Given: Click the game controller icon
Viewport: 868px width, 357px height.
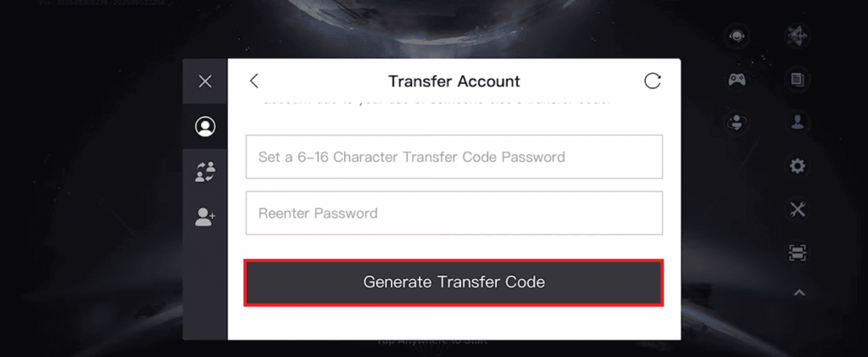Looking at the screenshot, I should (737, 79).
